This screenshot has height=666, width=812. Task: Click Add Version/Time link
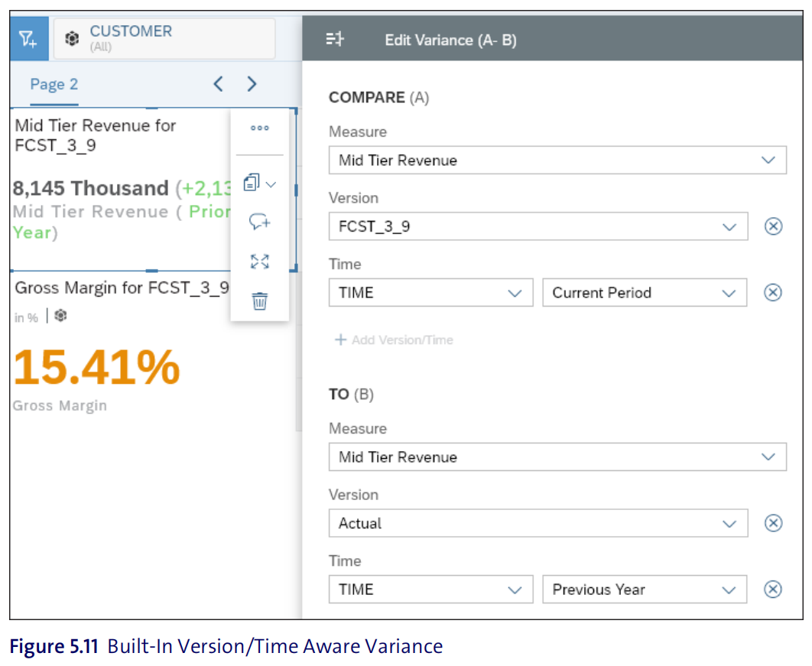tap(394, 339)
